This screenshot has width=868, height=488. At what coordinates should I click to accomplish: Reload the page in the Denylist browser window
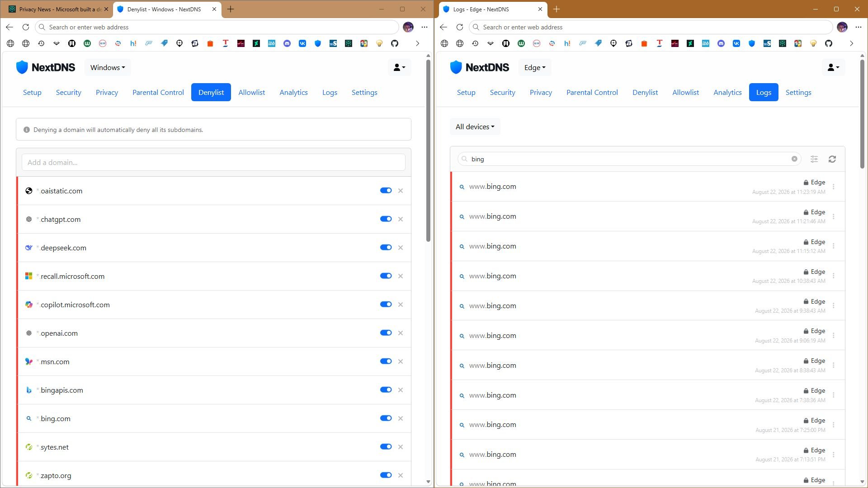tap(26, 27)
